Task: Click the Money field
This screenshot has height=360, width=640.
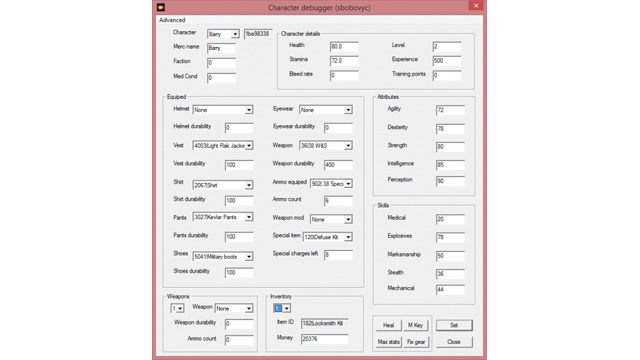Action: click(324, 339)
